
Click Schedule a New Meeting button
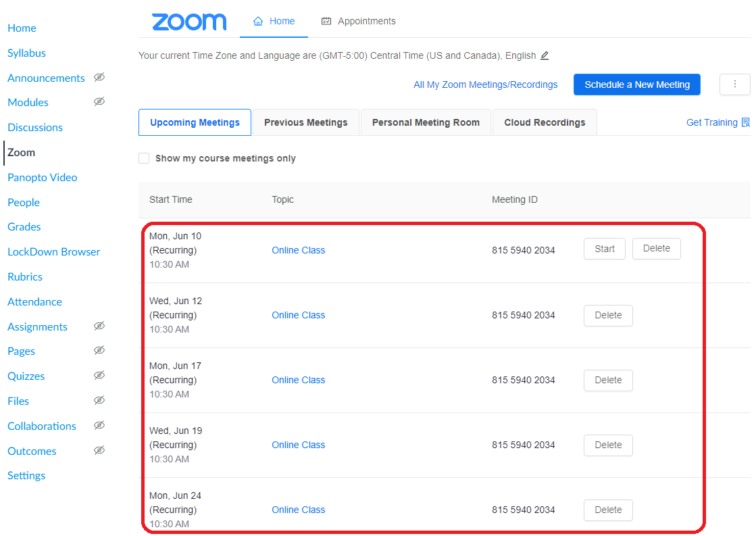(636, 84)
